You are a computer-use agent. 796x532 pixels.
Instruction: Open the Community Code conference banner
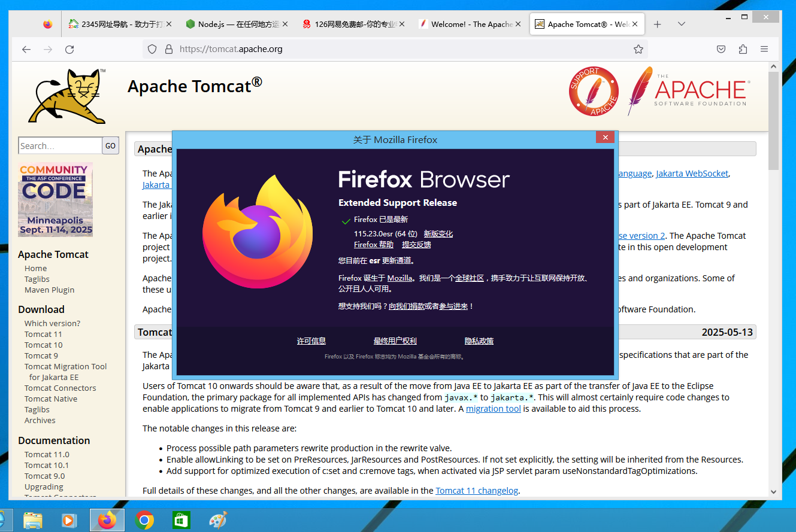[55, 200]
